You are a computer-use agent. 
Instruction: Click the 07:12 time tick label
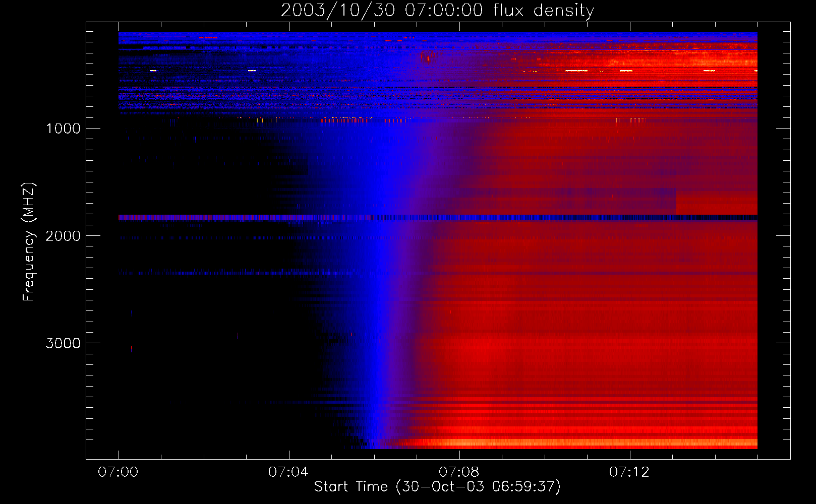point(629,472)
